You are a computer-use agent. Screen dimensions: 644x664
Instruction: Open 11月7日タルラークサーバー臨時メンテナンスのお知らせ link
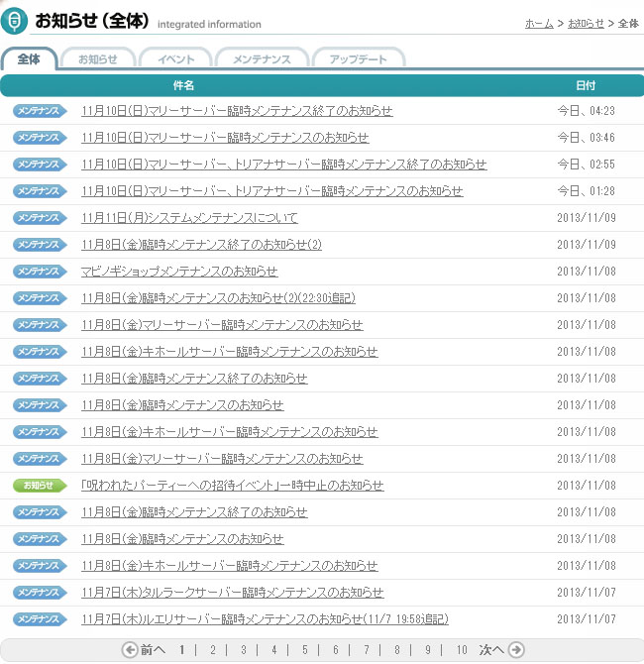tap(233, 593)
